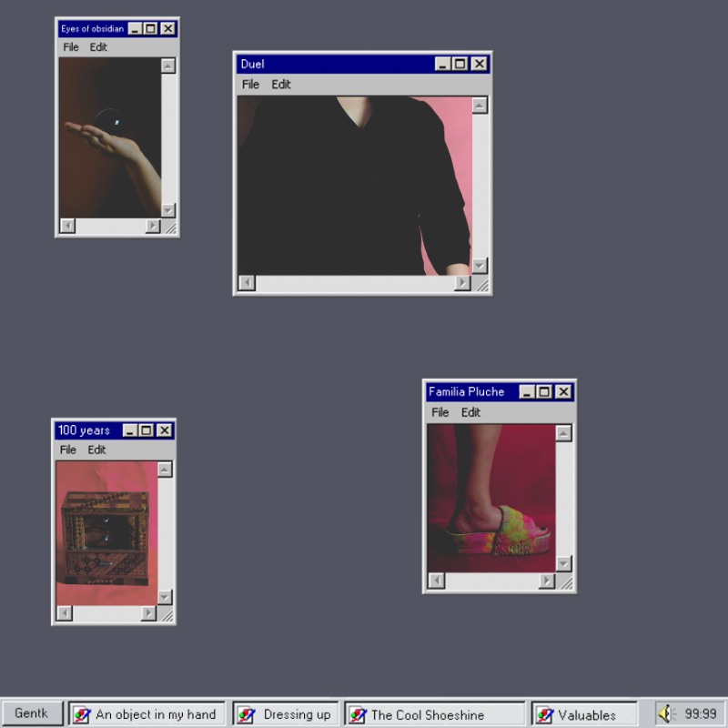Click the speaker volume icon in system tray

pyautogui.click(x=666, y=714)
